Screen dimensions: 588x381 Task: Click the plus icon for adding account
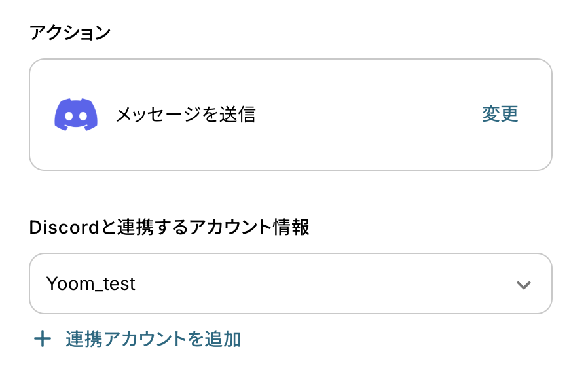pyautogui.click(x=43, y=339)
